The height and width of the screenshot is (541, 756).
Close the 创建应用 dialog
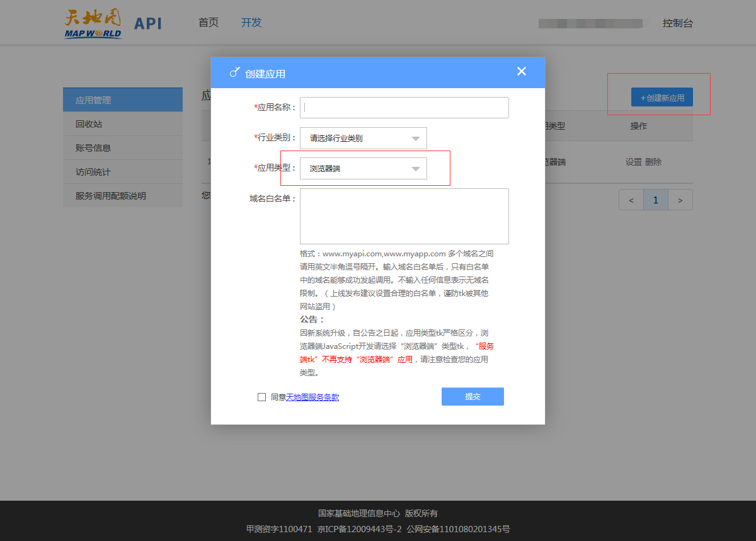(521, 71)
